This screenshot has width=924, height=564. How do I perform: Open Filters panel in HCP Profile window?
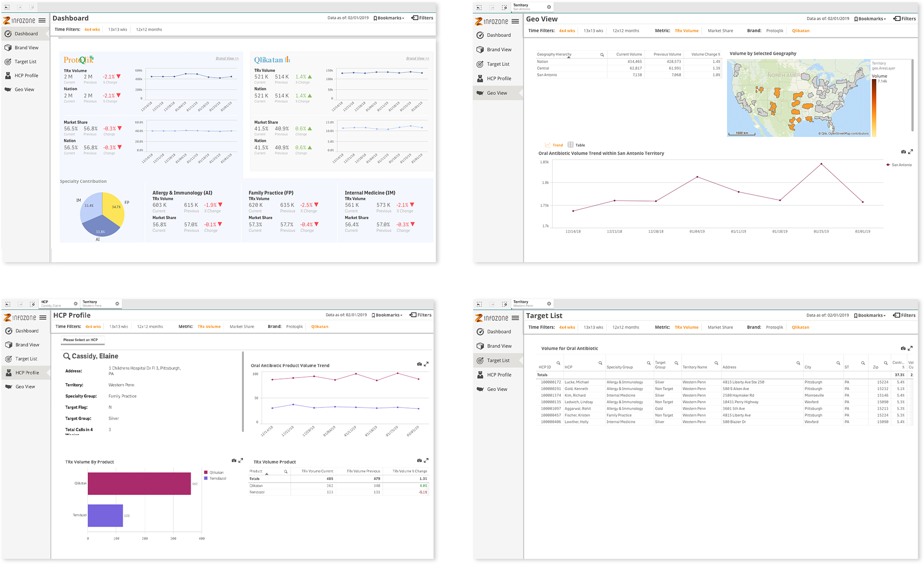420,315
